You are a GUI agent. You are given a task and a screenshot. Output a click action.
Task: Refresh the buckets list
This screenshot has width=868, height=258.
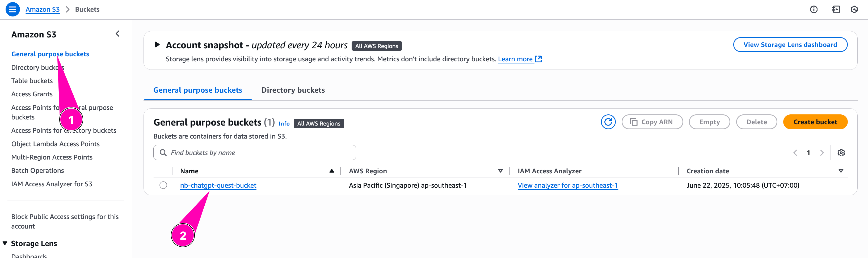click(x=608, y=122)
